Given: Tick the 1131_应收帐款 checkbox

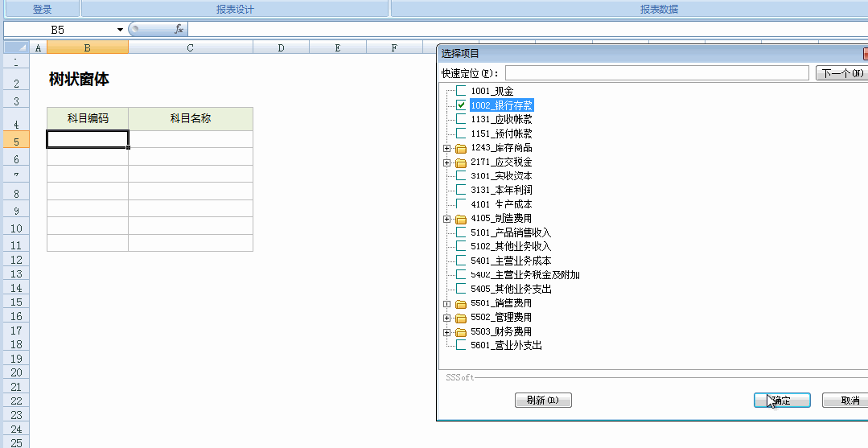Looking at the screenshot, I should point(461,119).
